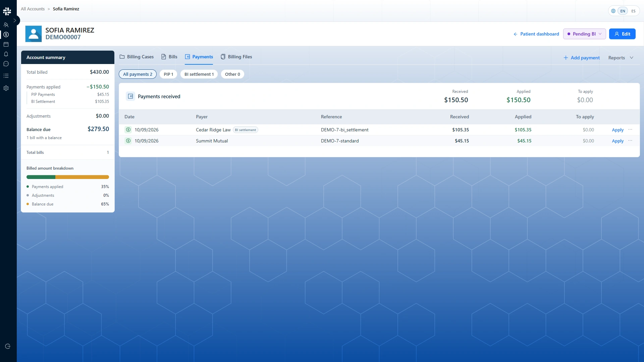Click the Edit button
644x362 pixels.
click(622, 34)
